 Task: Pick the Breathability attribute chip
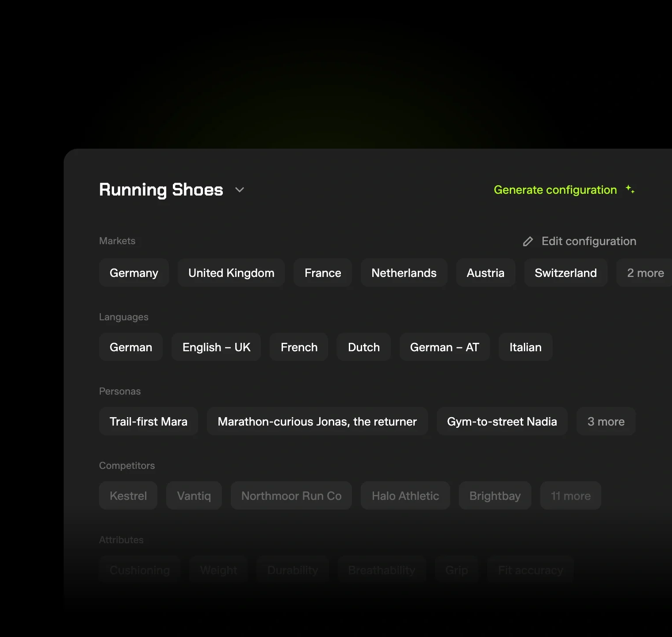[x=382, y=570]
